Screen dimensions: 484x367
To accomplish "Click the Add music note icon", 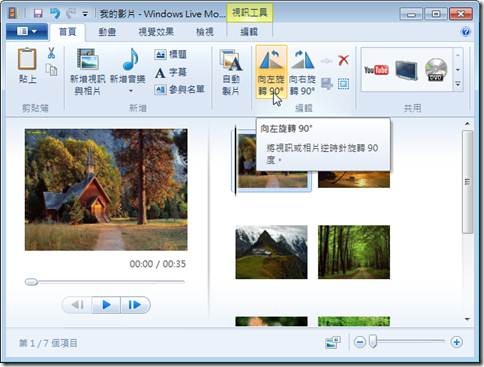I will pos(130,59).
